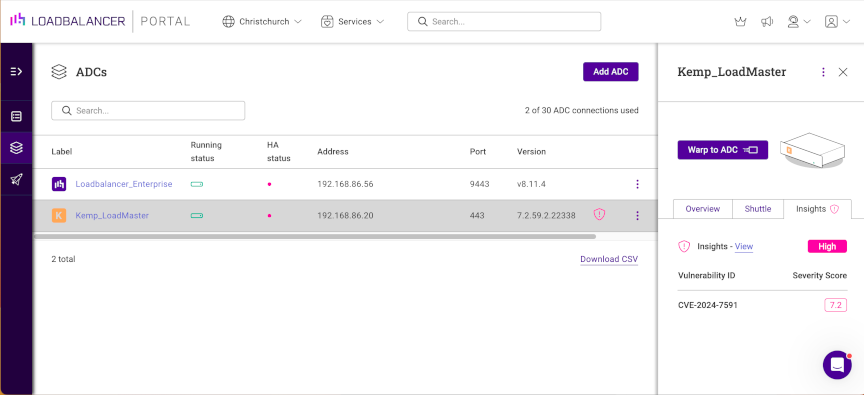Select port value 9443
Screen dimensions: 864x395
(479, 184)
